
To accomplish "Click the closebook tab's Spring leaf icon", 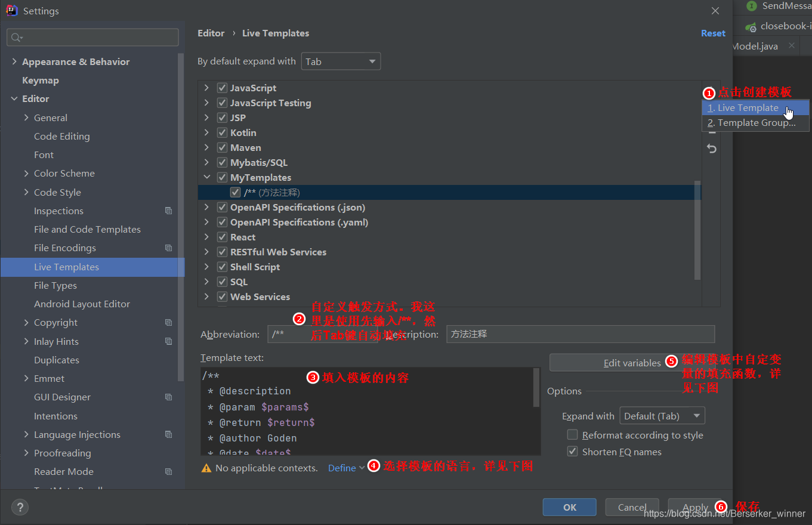I will click(752, 26).
